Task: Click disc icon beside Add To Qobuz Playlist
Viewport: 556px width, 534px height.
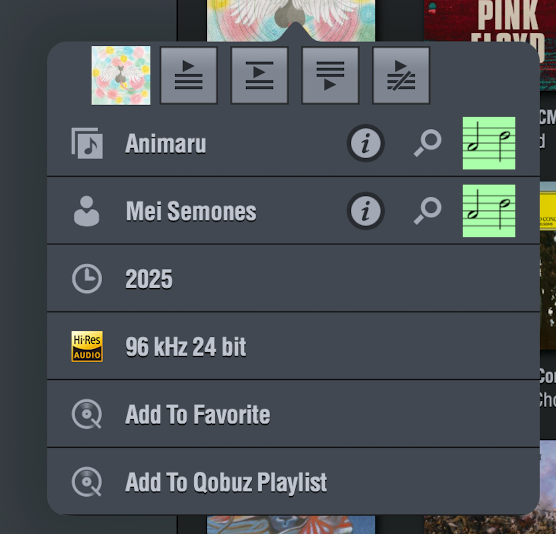Action: [x=87, y=482]
